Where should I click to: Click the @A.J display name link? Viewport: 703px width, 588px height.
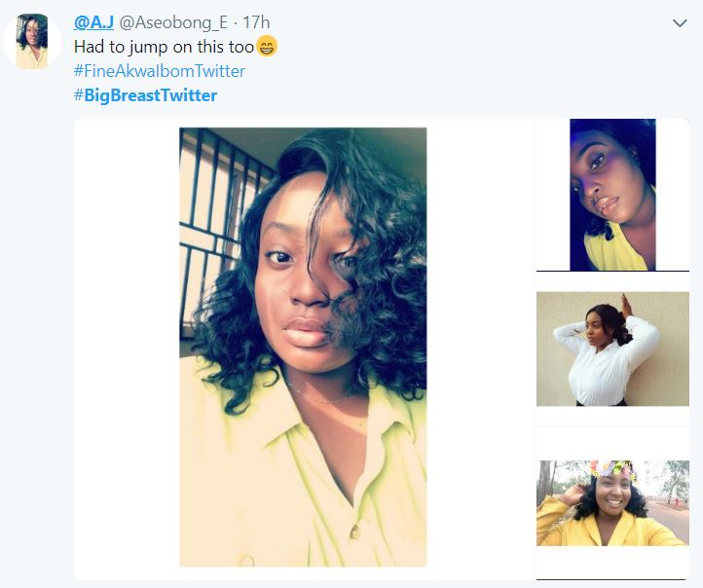(93, 22)
